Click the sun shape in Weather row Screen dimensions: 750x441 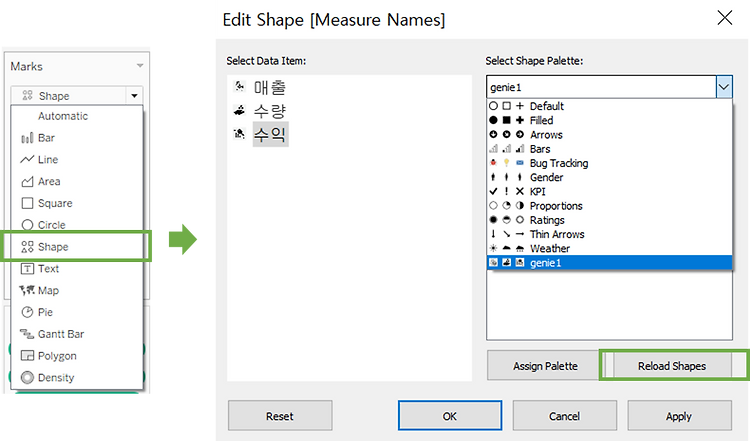[x=493, y=248]
